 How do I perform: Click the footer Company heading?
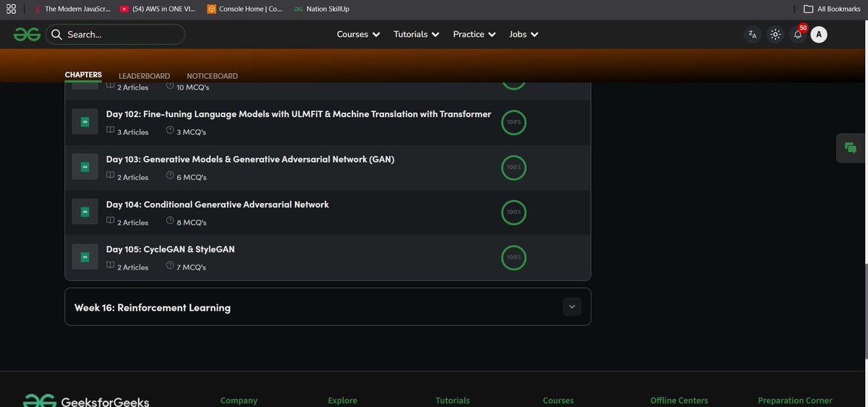coord(239,400)
